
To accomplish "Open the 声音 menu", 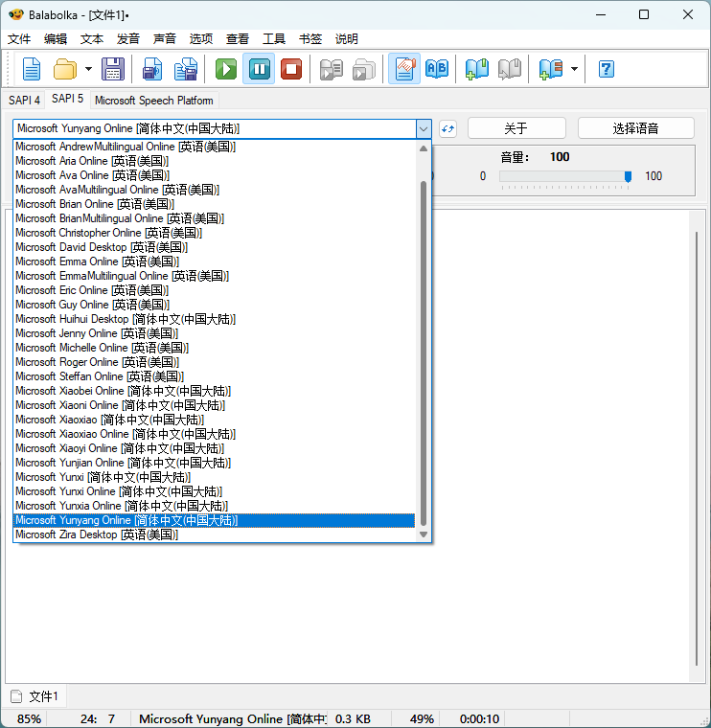I will [165, 39].
